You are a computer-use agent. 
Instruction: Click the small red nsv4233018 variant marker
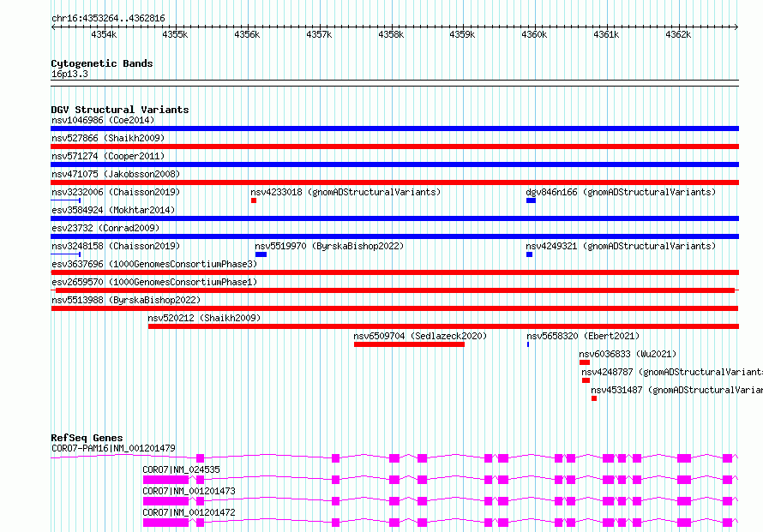coord(254,200)
